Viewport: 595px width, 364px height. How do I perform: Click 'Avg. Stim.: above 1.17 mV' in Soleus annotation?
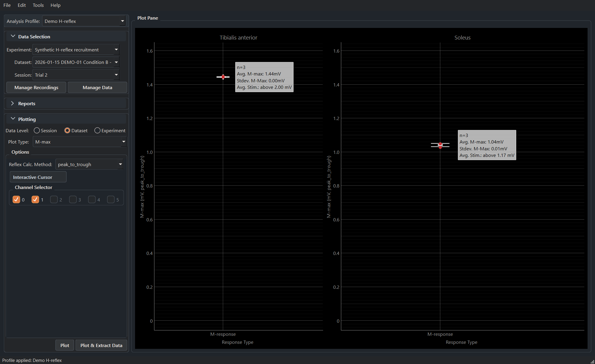tap(487, 155)
